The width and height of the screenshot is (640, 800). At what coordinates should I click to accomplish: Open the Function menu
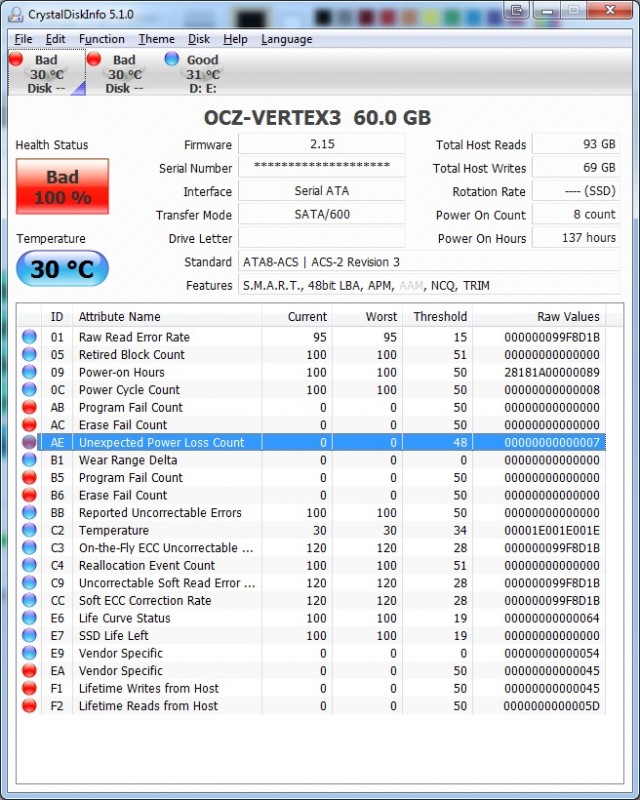(x=102, y=39)
